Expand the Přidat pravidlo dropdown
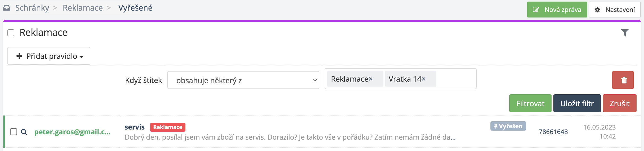This screenshot has width=644, height=151. tap(49, 56)
